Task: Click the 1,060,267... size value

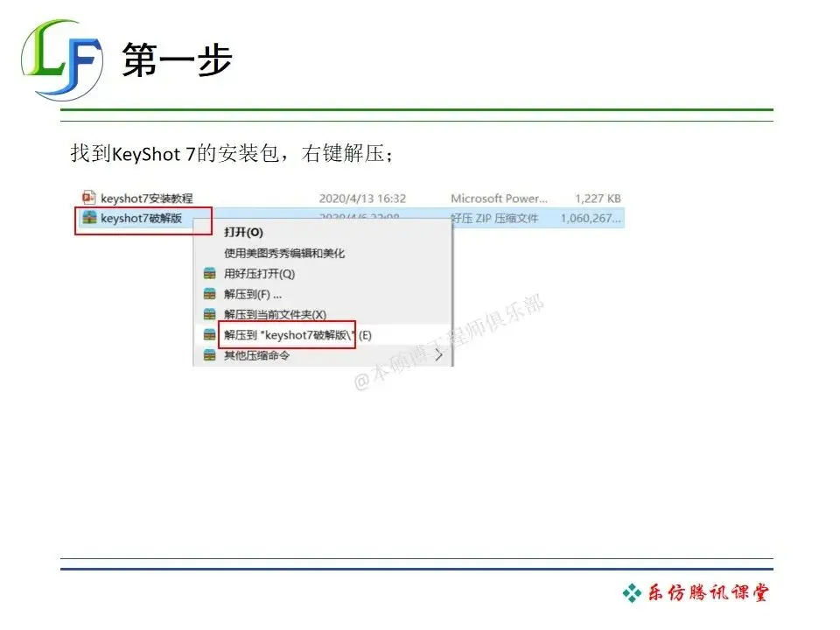Action: tap(591, 218)
